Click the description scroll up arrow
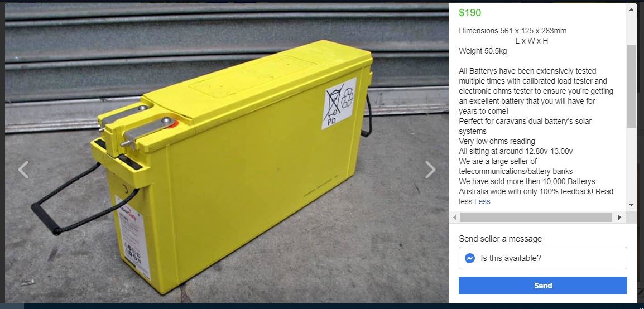 click(x=631, y=9)
